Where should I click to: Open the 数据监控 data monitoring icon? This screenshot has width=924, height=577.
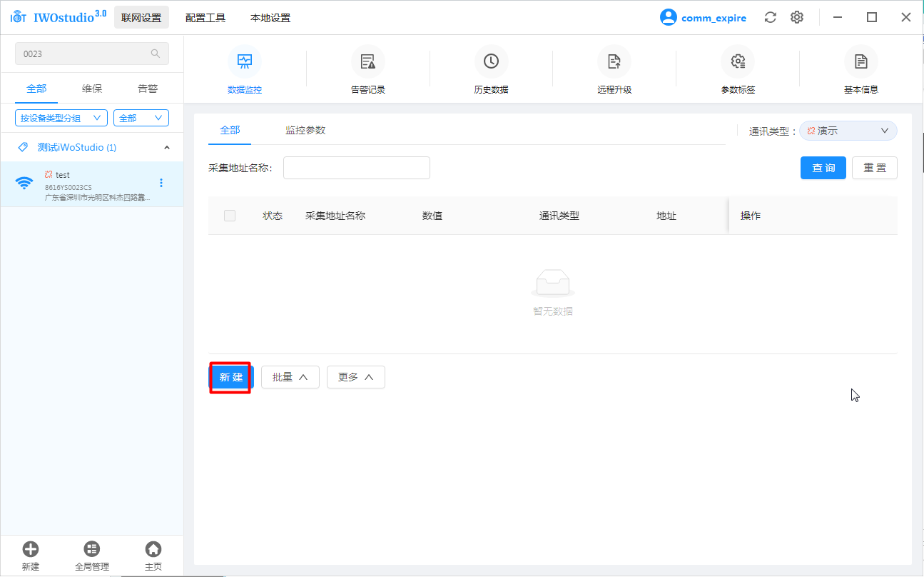coord(244,62)
